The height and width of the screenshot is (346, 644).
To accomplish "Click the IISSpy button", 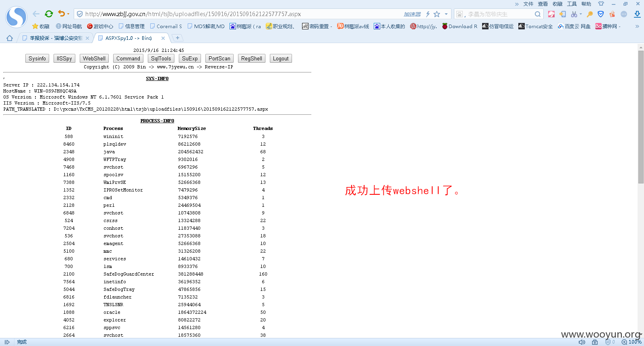I will 64,58.
